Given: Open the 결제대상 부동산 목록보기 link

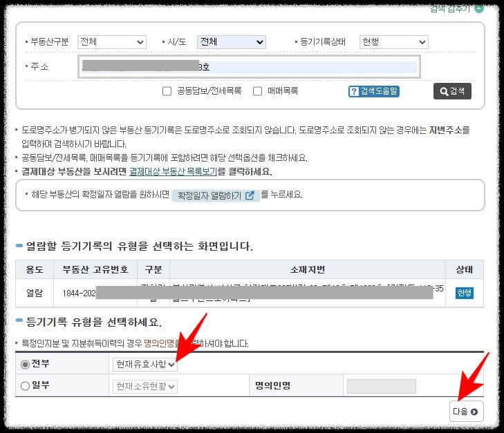Looking at the screenshot, I should coord(174,172).
